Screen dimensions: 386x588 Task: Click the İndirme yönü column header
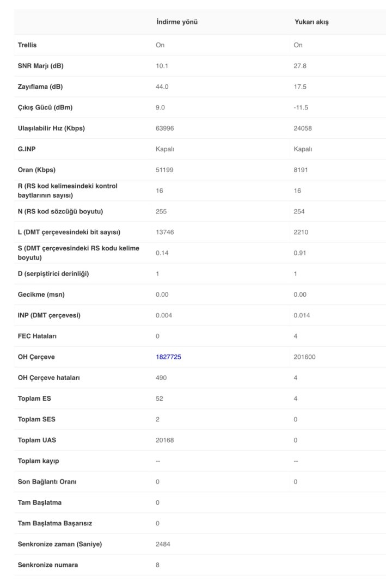(x=176, y=22)
